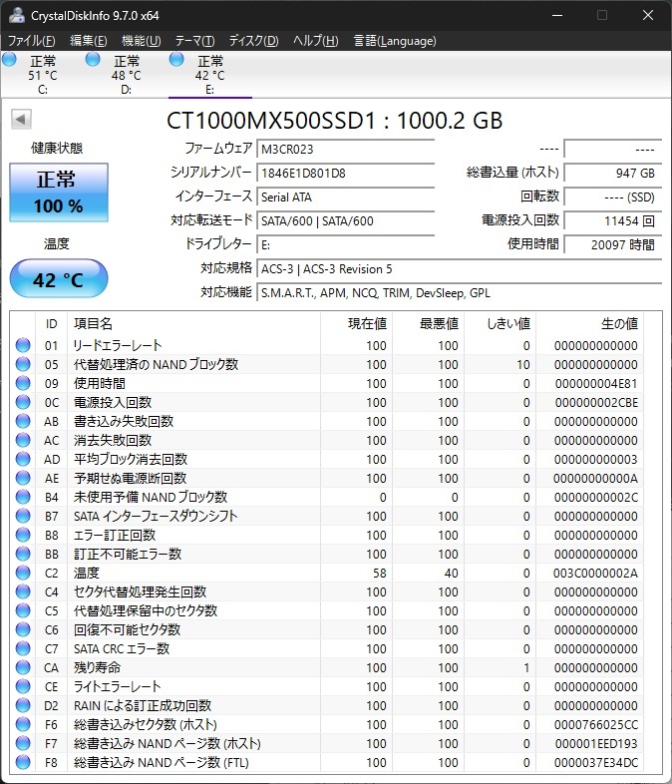
Task: Click the status icon of row F7
Action: pyautogui.click(x=23, y=743)
